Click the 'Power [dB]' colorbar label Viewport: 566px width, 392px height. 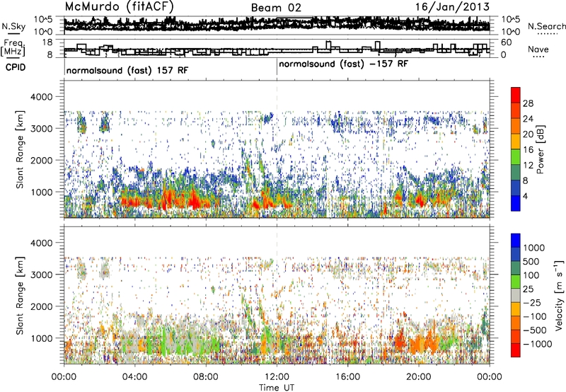(x=540, y=149)
